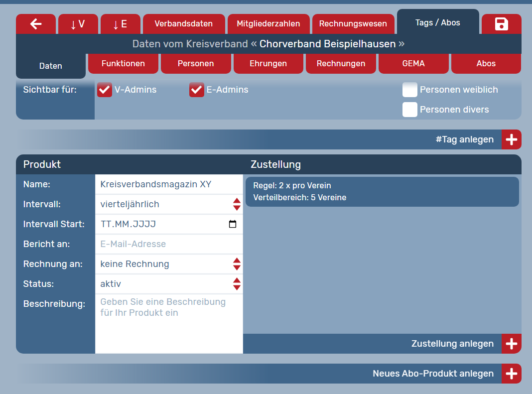Open the calendar picker for Intervall Start
The image size is (532, 394).
[233, 224]
